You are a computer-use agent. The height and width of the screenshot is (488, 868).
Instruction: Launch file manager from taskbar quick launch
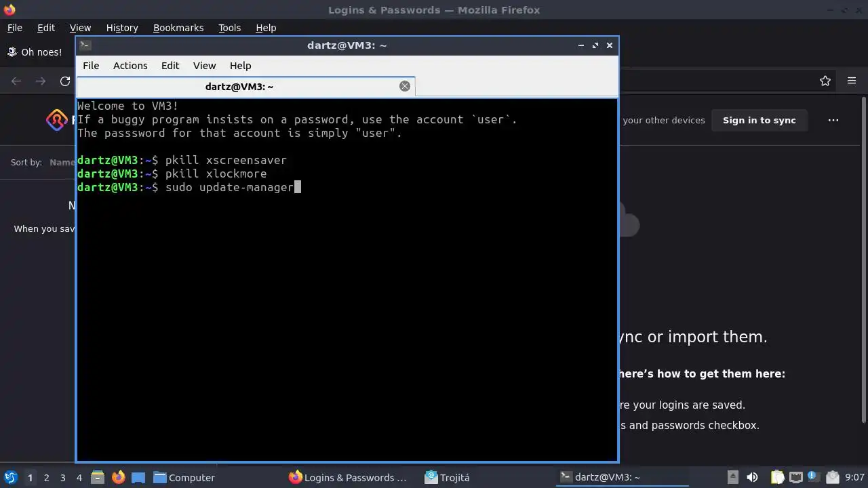[98, 477]
